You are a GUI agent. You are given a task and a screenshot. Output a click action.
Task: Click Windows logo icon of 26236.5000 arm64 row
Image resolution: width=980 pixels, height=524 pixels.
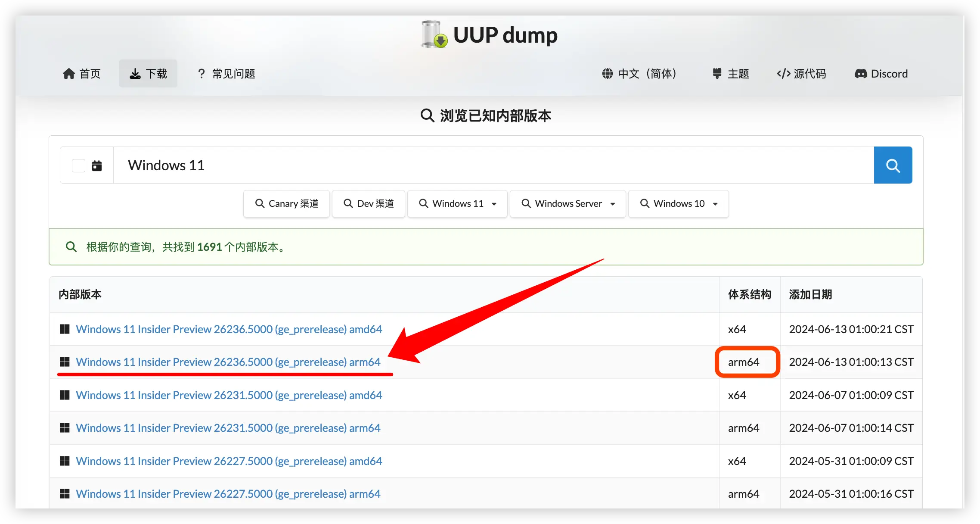(65, 362)
